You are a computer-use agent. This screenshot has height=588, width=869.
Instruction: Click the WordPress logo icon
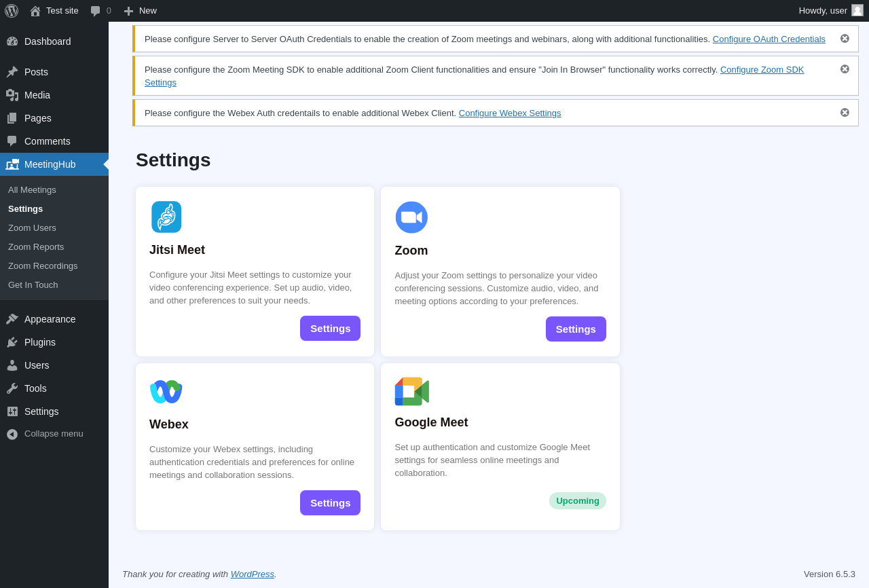[12, 11]
